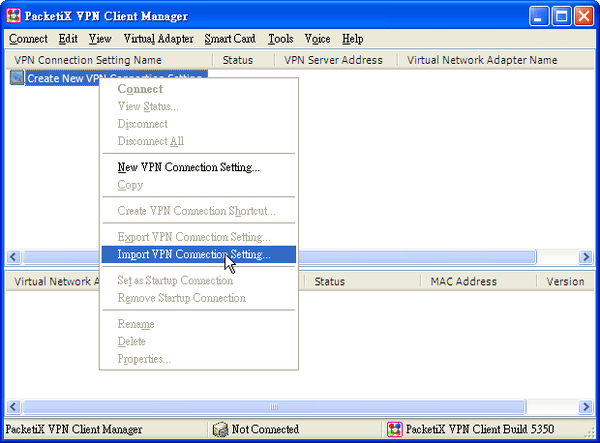Open the Edit menu

pos(68,39)
